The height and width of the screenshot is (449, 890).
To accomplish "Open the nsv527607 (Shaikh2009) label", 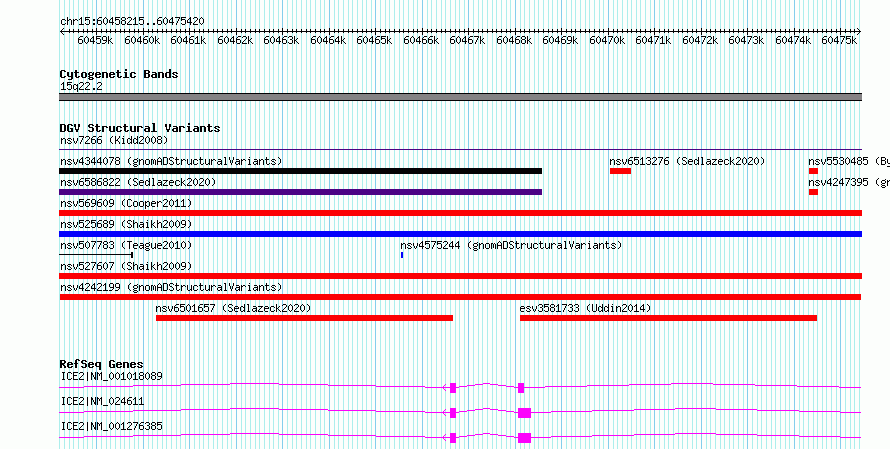I will 126,266.
